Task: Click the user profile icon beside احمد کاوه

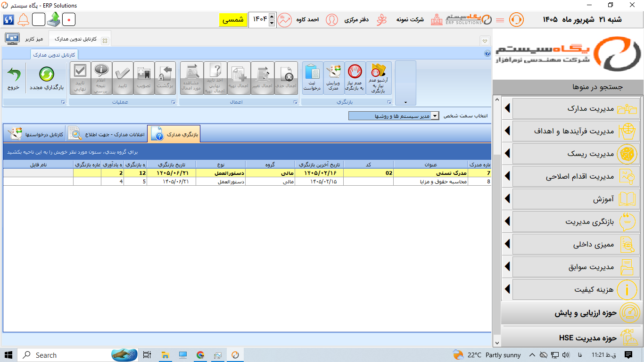Action: 332,20
